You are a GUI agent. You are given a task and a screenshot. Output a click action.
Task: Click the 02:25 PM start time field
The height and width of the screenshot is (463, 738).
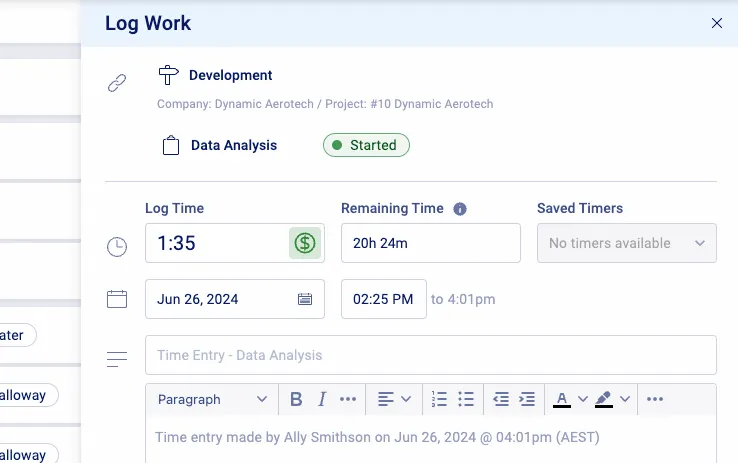384,299
